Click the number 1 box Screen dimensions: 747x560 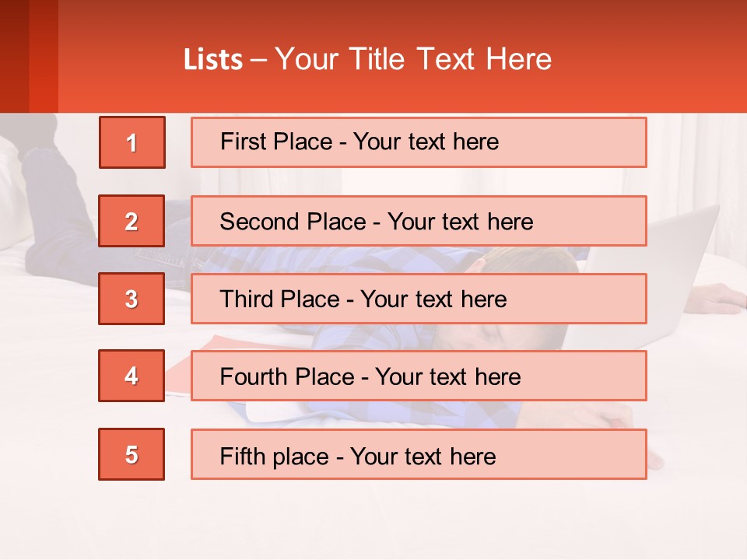click(x=132, y=142)
